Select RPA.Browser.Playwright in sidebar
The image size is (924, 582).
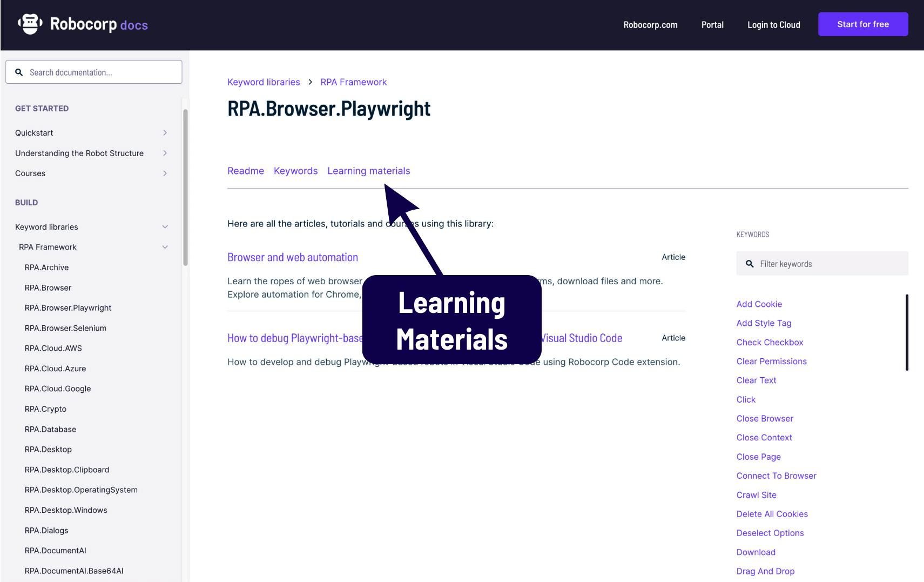68,308
